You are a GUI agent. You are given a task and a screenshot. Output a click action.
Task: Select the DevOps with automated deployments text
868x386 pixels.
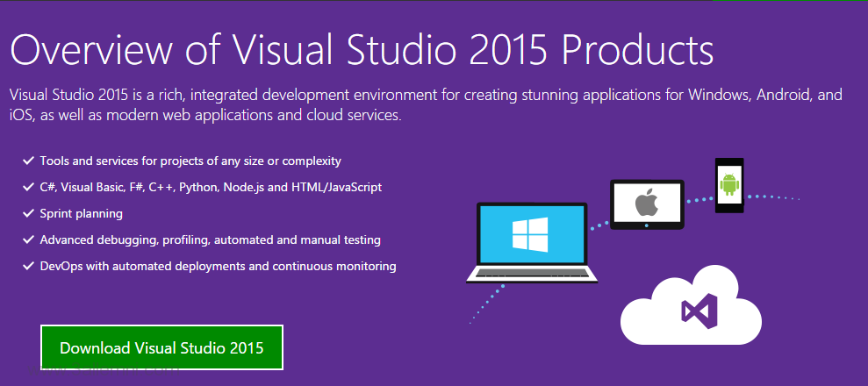(218, 266)
